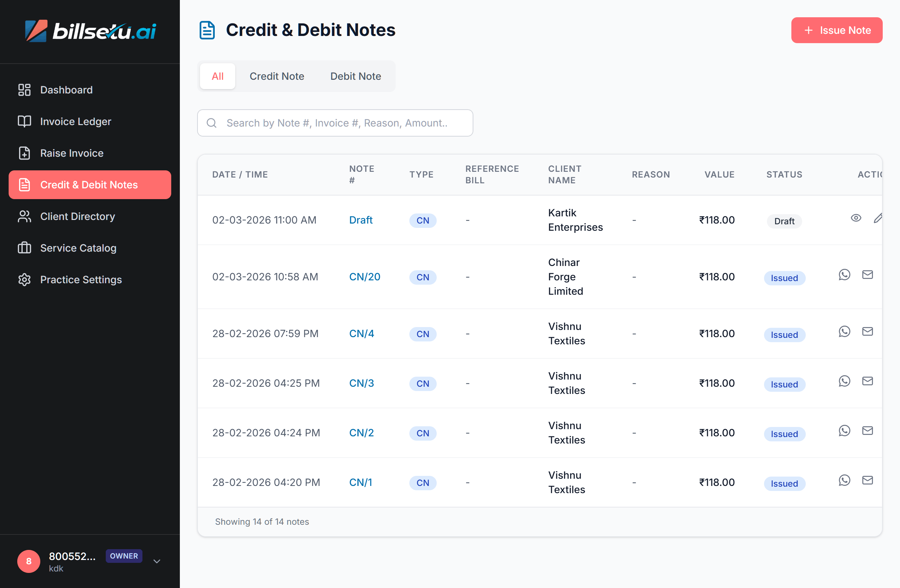Send CN/1 via WhatsApp icon
This screenshot has height=588, width=900.
(x=845, y=480)
